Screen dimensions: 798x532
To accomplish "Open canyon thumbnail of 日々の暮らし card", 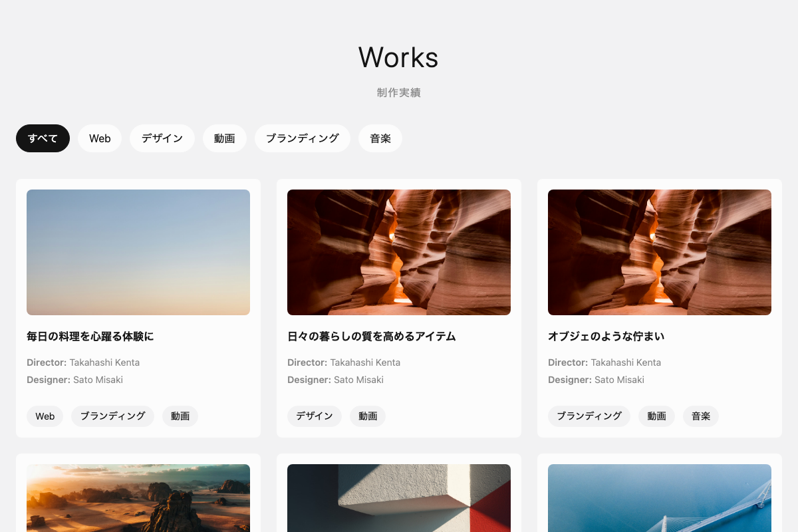I will point(399,252).
